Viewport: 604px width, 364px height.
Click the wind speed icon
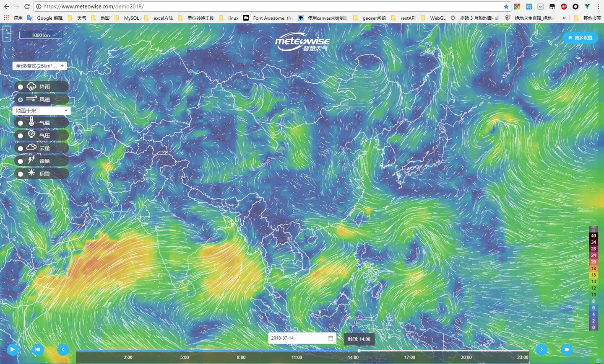31,99
